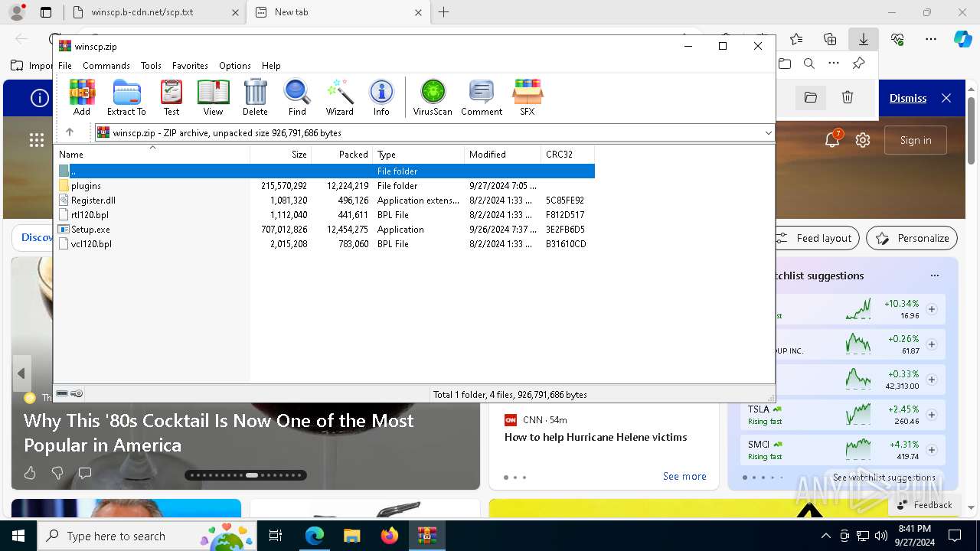The image size is (980, 551).
Task: Open the Comment tool
Action: tap(482, 98)
